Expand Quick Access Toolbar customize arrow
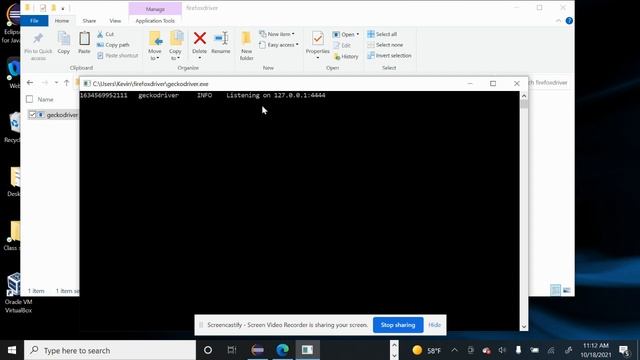The height and width of the screenshot is (360, 640). (63, 8)
